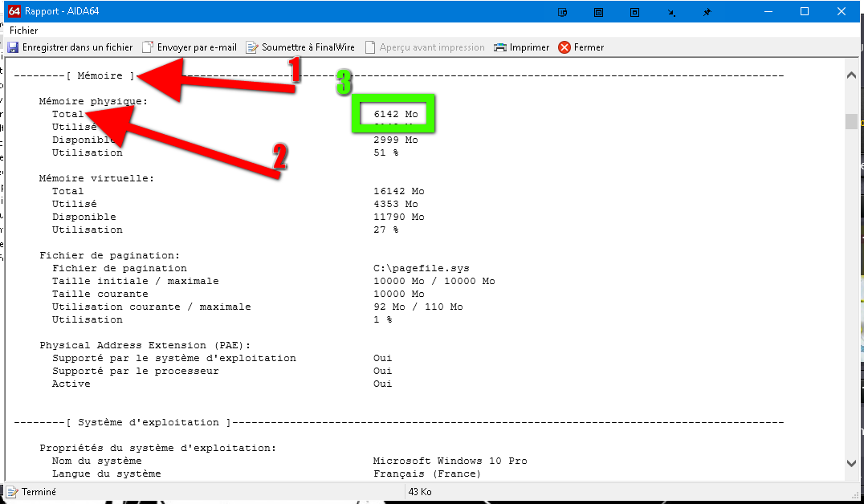The height and width of the screenshot is (504, 864).
Task: Click the Terminé status bar icon
Action: (13, 491)
